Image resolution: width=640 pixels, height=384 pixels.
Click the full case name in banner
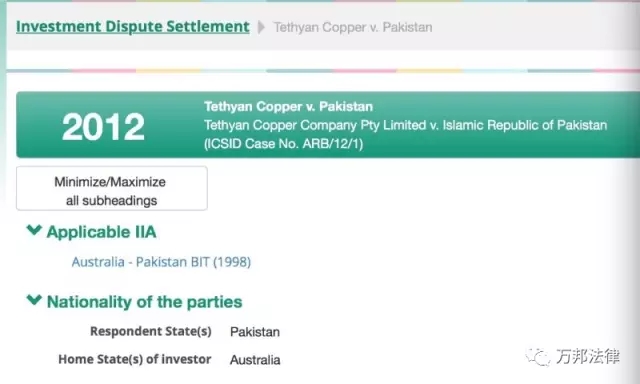406,125
